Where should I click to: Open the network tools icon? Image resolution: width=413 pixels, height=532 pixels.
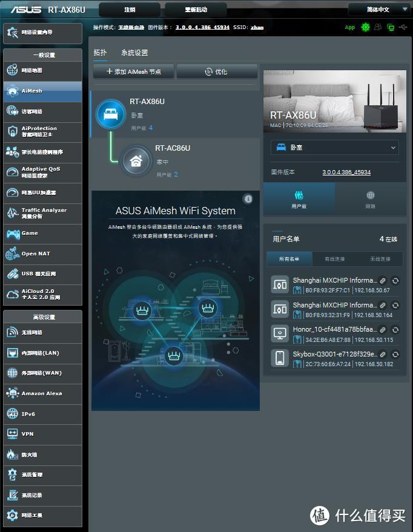pos(13,515)
